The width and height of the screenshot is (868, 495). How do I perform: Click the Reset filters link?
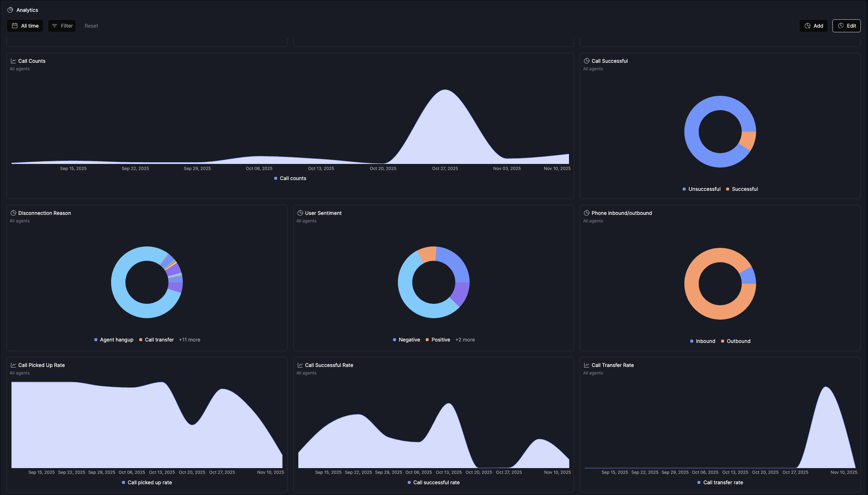click(91, 26)
